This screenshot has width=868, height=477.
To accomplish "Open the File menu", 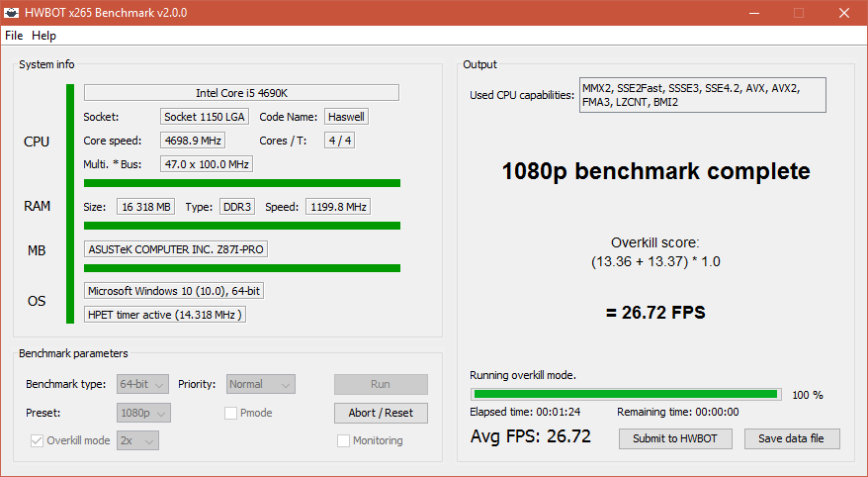I will tap(14, 36).
